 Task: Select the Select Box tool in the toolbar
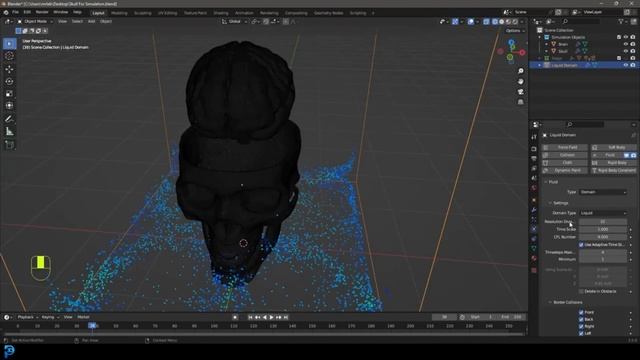pos(9,43)
